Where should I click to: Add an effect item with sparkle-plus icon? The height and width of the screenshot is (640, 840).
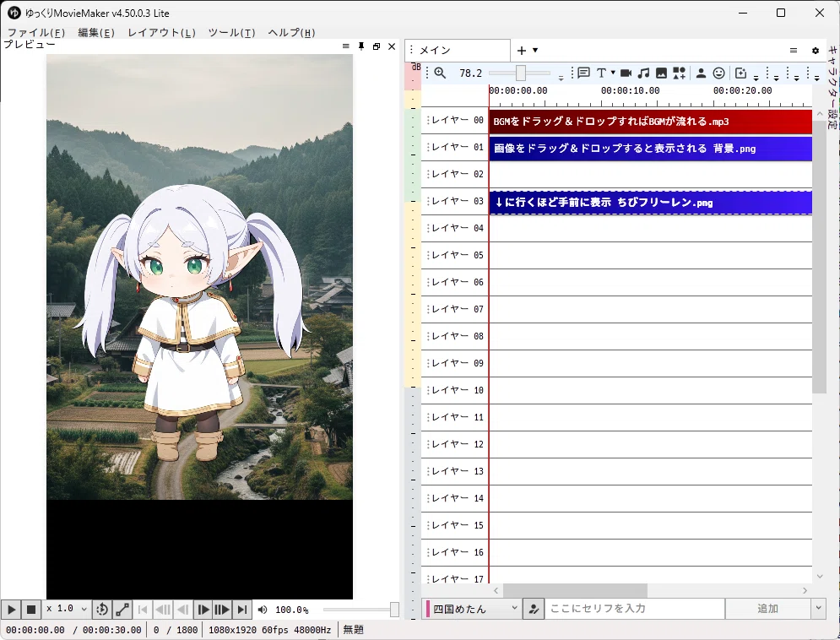[741, 73]
